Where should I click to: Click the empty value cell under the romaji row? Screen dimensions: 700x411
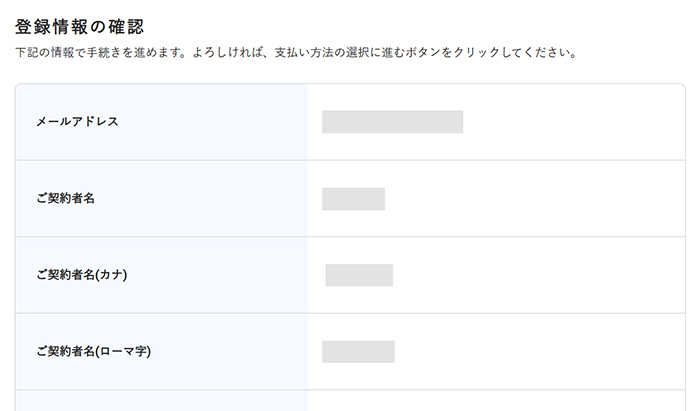pos(495,401)
